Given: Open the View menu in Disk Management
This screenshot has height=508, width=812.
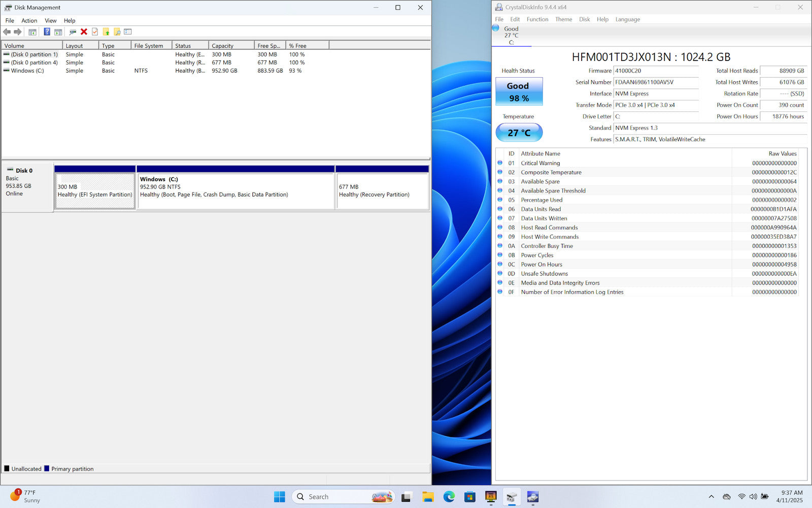Looking at the screenshot, I should (x=51, y=21).
